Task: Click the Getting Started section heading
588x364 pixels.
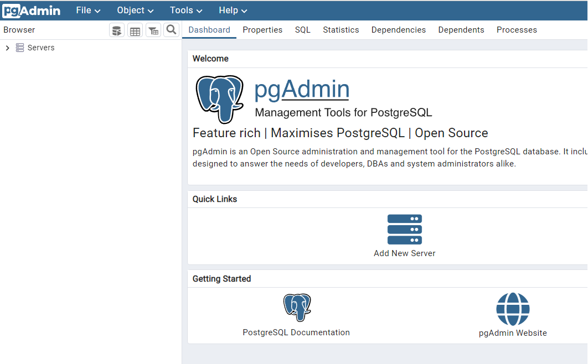Action: (221, 279)
